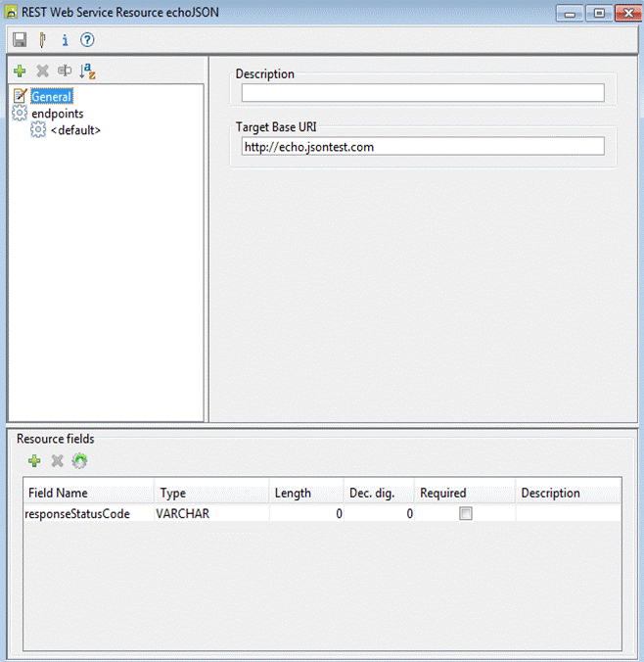Add a tree node with green plus
This screenshot has height=662, width=644.
[x=19, y=71]
